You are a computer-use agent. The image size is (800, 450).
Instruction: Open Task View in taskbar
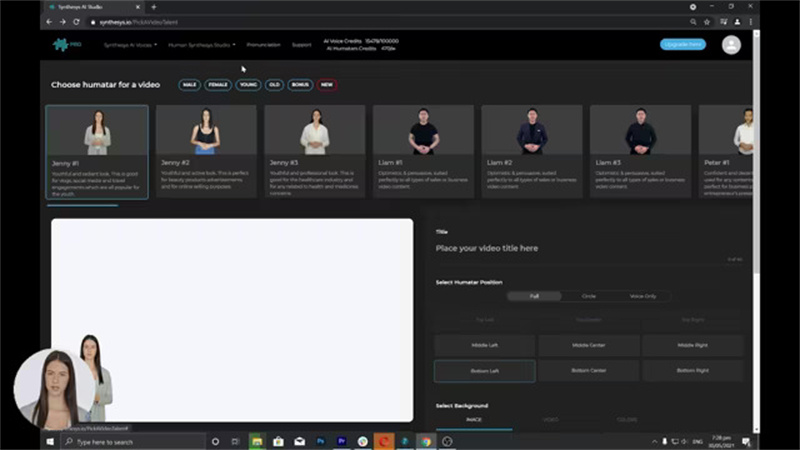[x=235, y=442]
